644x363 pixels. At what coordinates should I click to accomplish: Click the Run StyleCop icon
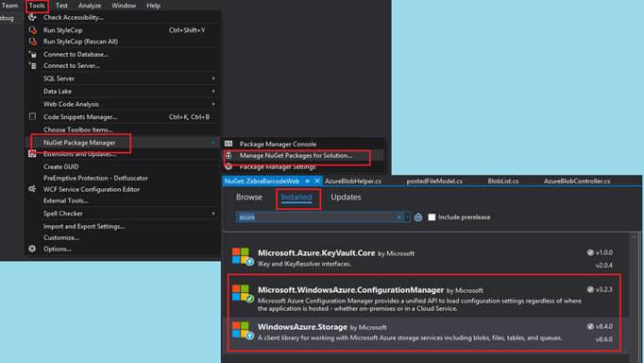click(x=32, y=30)
